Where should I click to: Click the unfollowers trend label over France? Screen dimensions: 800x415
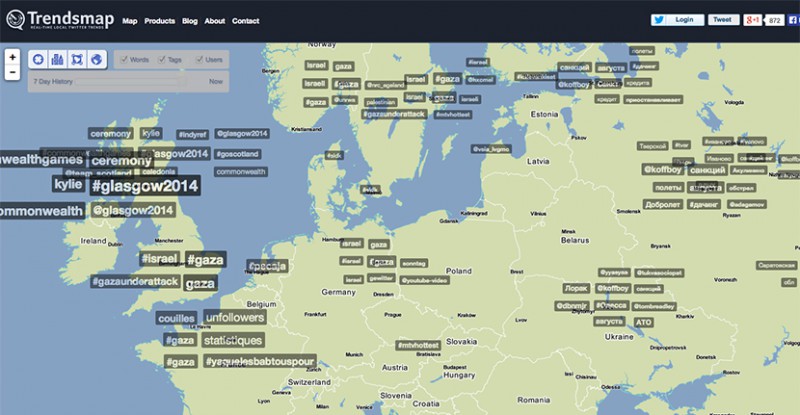[234, 318]
